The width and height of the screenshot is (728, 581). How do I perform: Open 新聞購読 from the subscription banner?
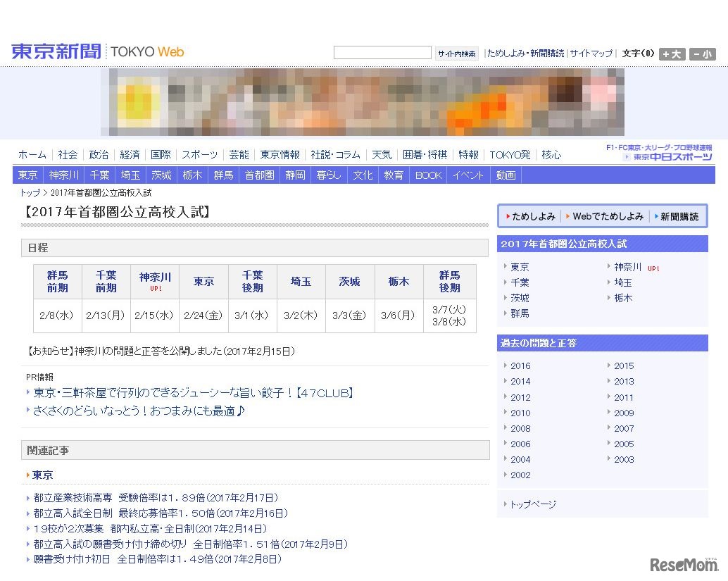point(678,216)
